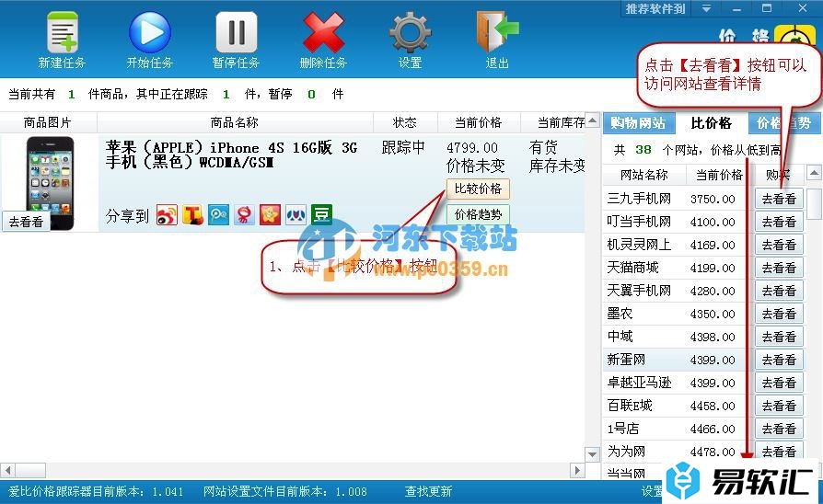Click the 比较价格 button
The image size is (823, 504).
point(478,189)
